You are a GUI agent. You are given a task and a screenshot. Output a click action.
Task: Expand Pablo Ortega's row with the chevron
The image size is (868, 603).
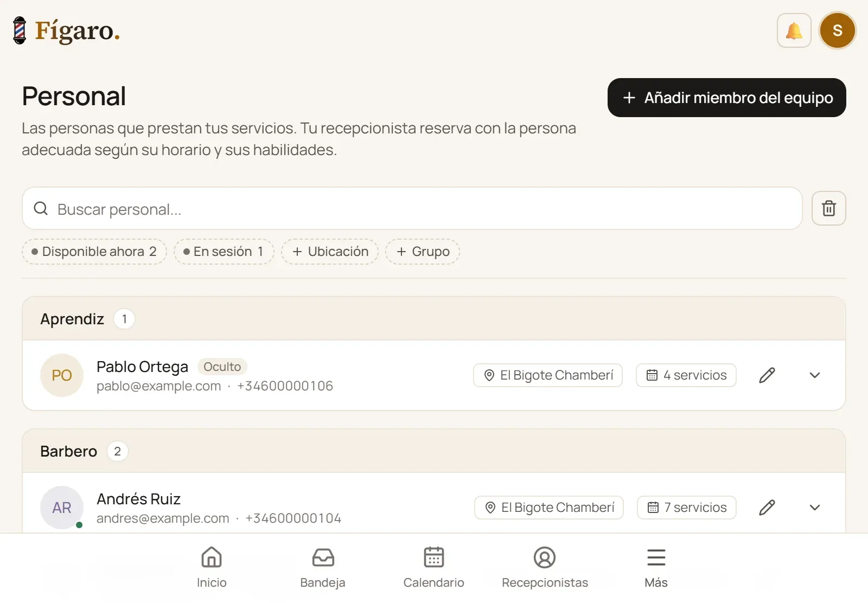(814, 375)
